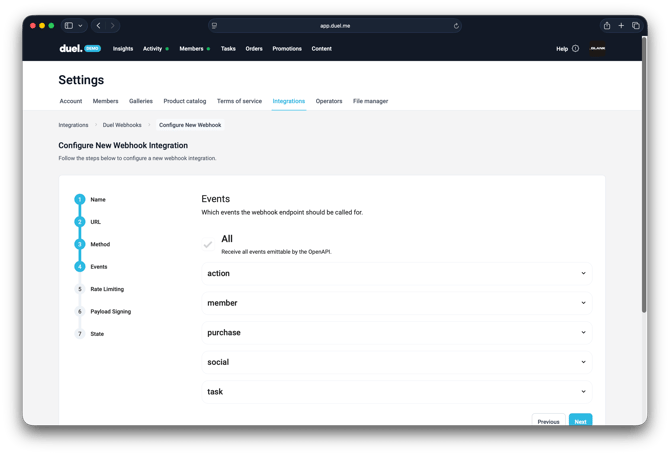This screenshot has height=455, width=670.
Task: Expand the action events section
Action: pyautogui.click(x=396, y=273)
